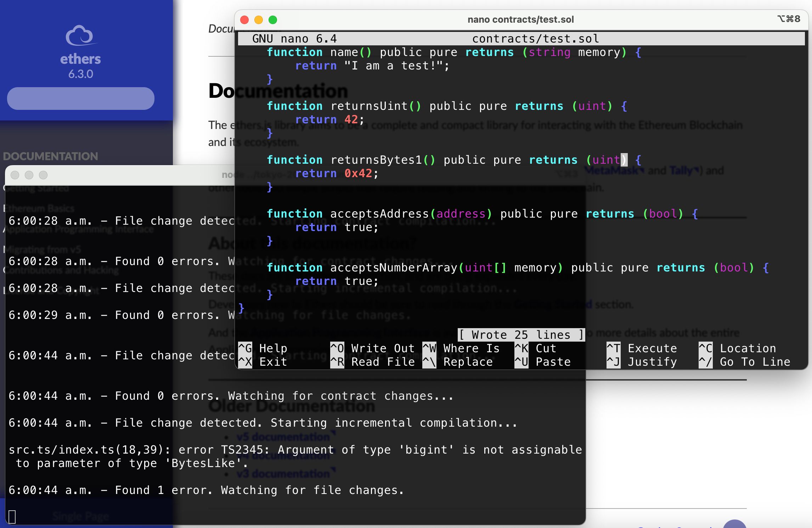Focus the sidebar search field under ethers
Image resolution: width=812 pixels, height=528 pixels.
click(81, 99)
